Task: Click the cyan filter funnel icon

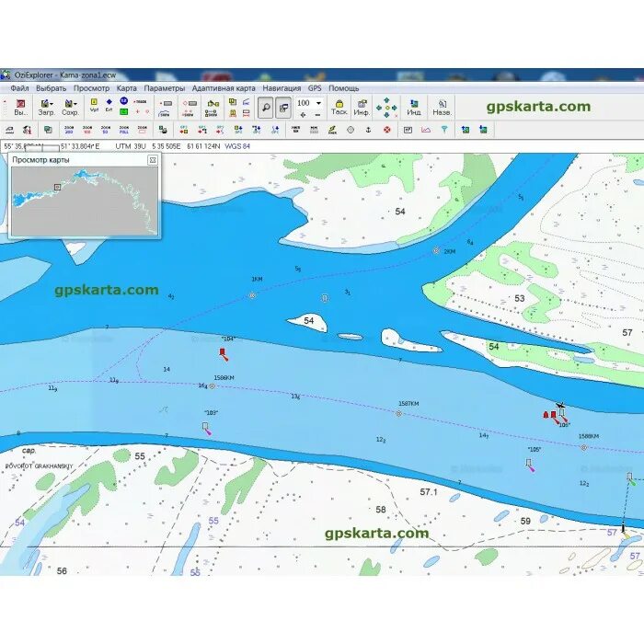Action: coord(444,130)
